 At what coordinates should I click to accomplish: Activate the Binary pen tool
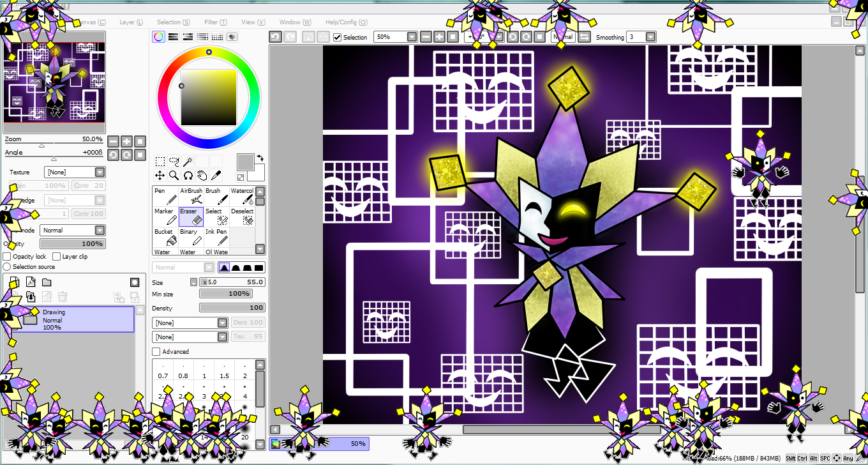point(190,236)
